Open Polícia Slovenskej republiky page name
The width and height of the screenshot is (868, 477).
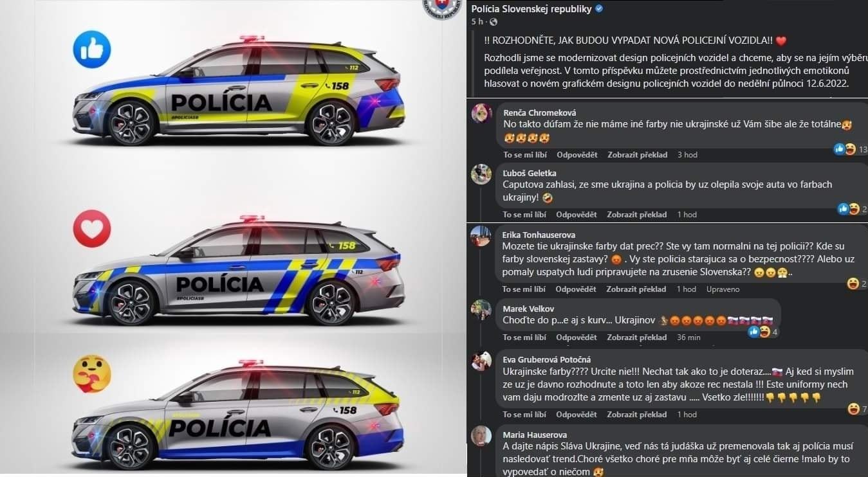(531, 9)
